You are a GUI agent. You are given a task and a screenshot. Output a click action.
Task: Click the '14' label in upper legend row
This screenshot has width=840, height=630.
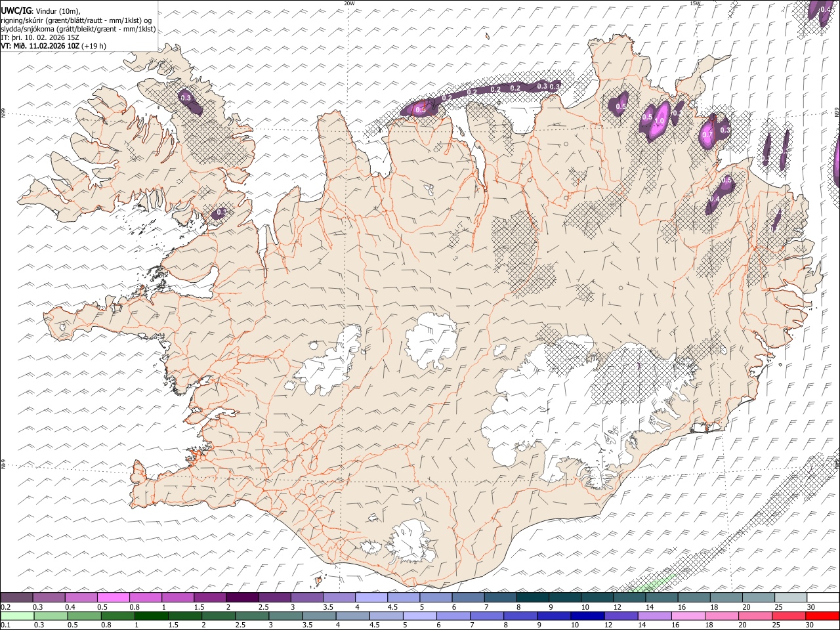click(649, 607)
